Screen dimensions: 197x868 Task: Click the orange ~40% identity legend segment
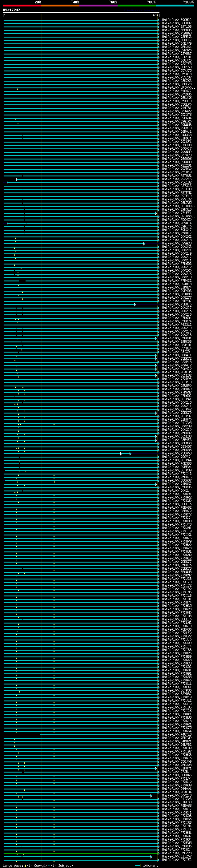tap(61, 6)
